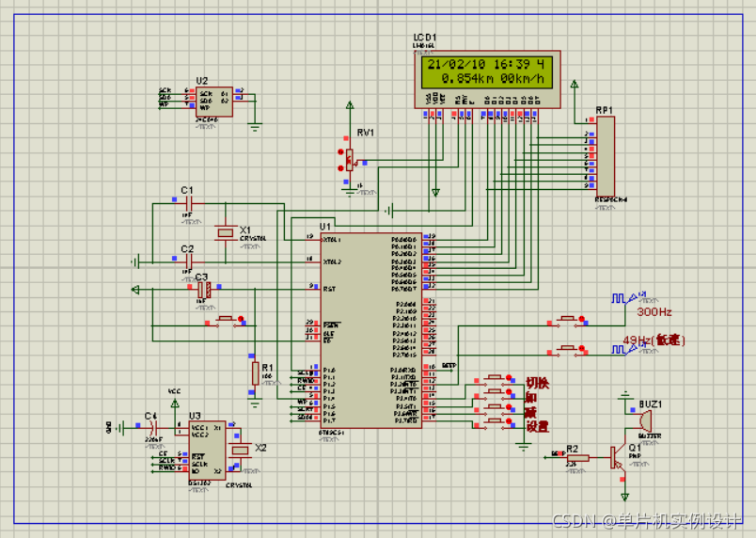The height and width of the screenshot is (538, 756).
Task: Select the C1 capacitor
Action: click(187, 202)
